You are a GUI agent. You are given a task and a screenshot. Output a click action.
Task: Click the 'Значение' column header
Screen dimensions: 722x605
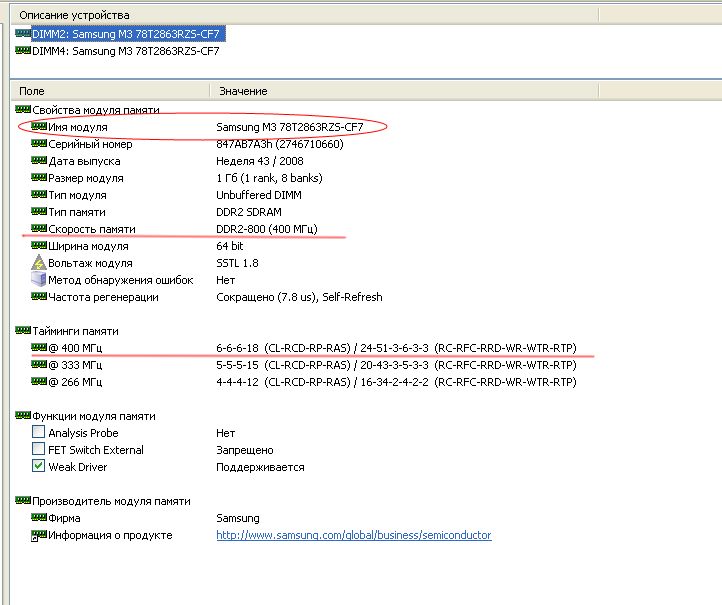(243, 91)
